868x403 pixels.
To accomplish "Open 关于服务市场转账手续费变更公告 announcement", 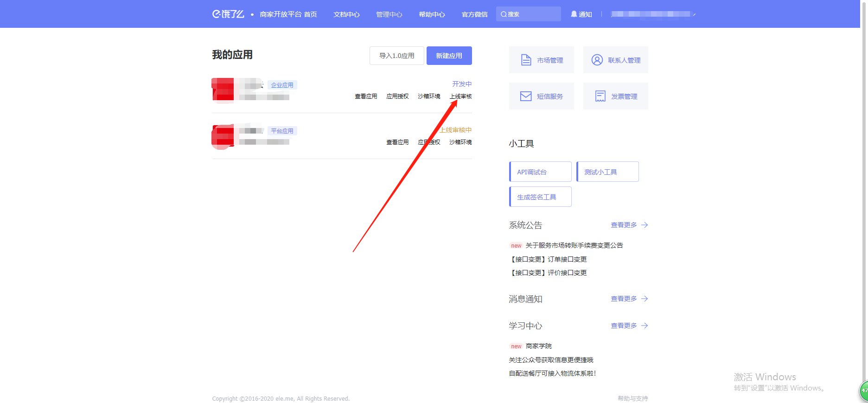I will click(x=574, y=245).
